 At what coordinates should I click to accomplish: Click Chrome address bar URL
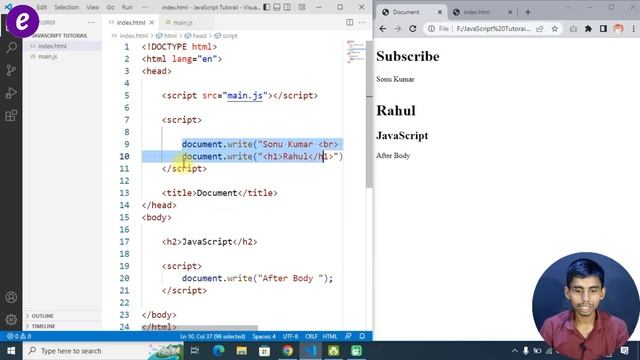[493, 29]
